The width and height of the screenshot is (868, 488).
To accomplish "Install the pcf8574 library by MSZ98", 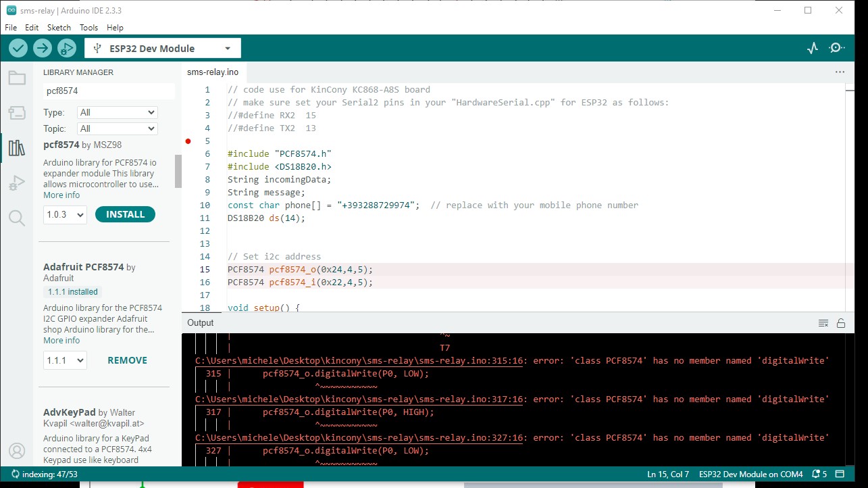I will 125,214.
